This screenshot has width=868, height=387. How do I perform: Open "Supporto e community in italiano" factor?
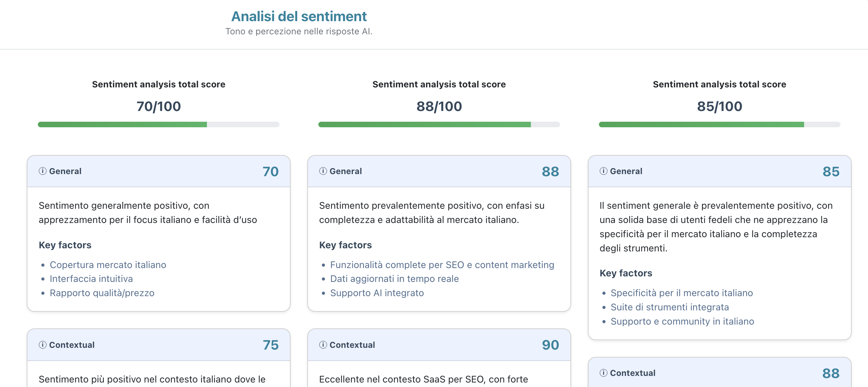tap(682, 321)
